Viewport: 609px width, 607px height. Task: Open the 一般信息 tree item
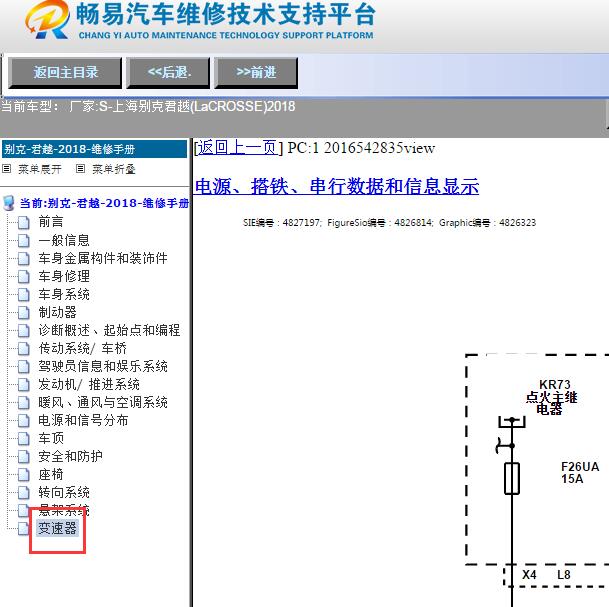pyautogui.click(x=64, y=240)
